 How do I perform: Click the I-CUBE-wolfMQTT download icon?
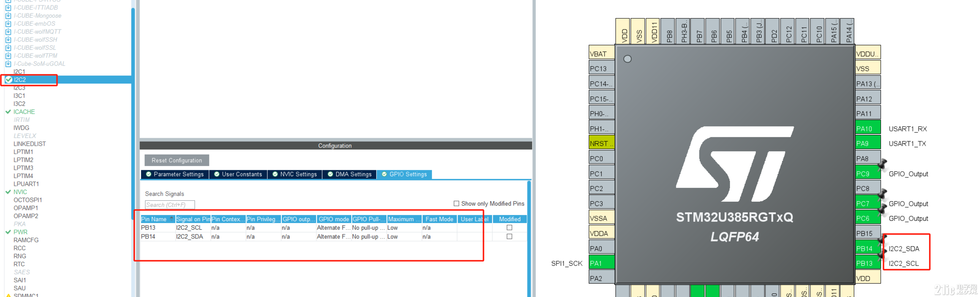point(8,31)
